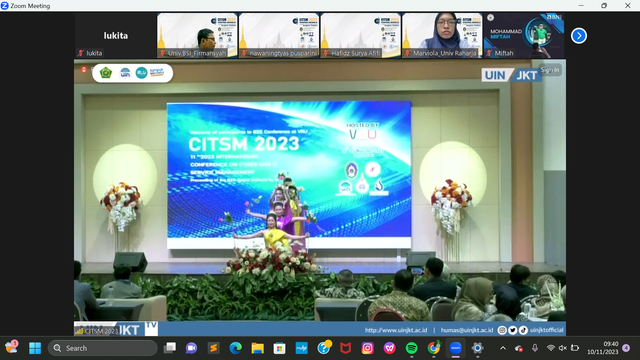The image size is (640, 360).
Task: Open Instagram from taskbar
Action: click(367, 348)
